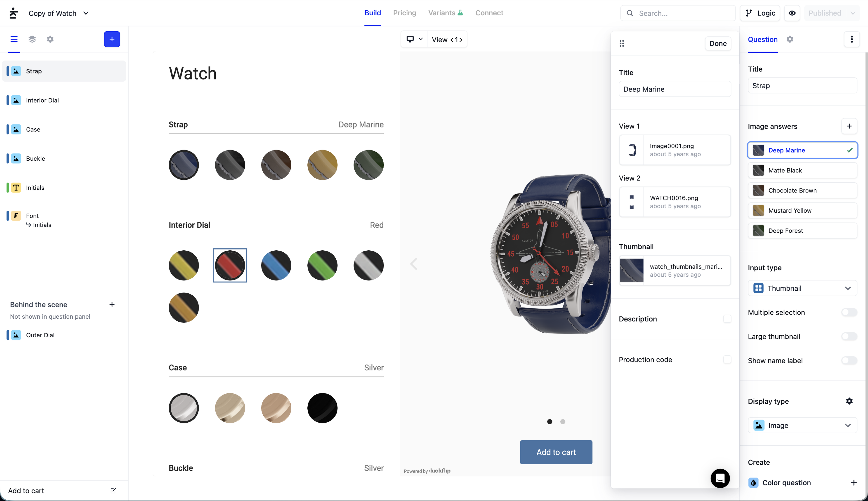
Task: Click the blue add question plus button
Action: (112, 39)
